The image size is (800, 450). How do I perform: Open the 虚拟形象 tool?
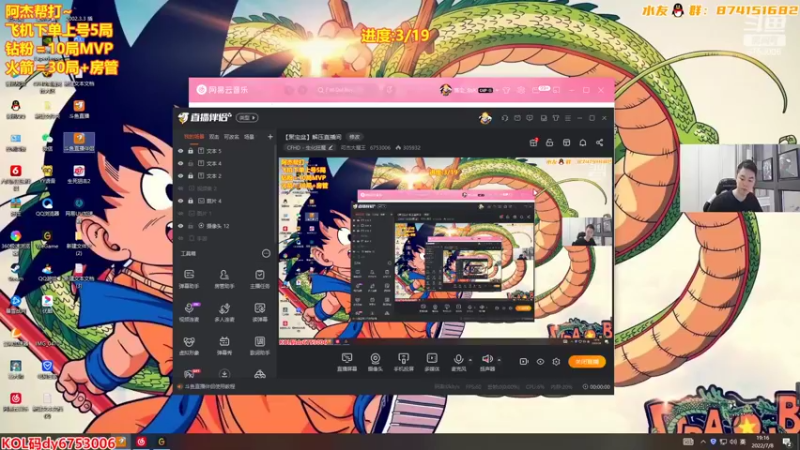(189, 345)
